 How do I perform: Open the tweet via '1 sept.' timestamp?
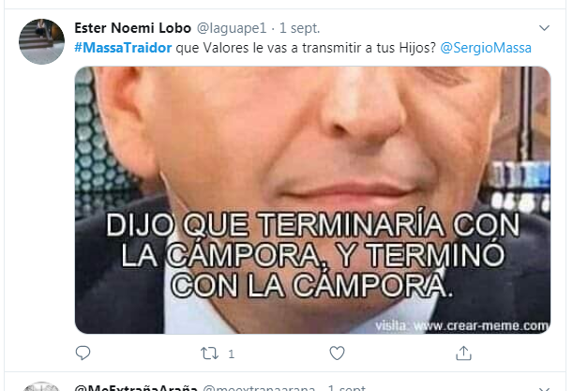pos(299,28)
